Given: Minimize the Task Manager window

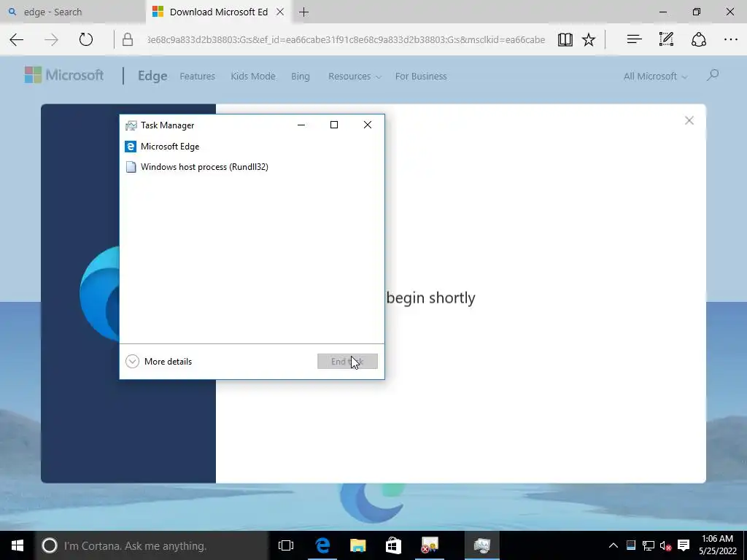Looking at the screenshot, I should coord(301,125).
